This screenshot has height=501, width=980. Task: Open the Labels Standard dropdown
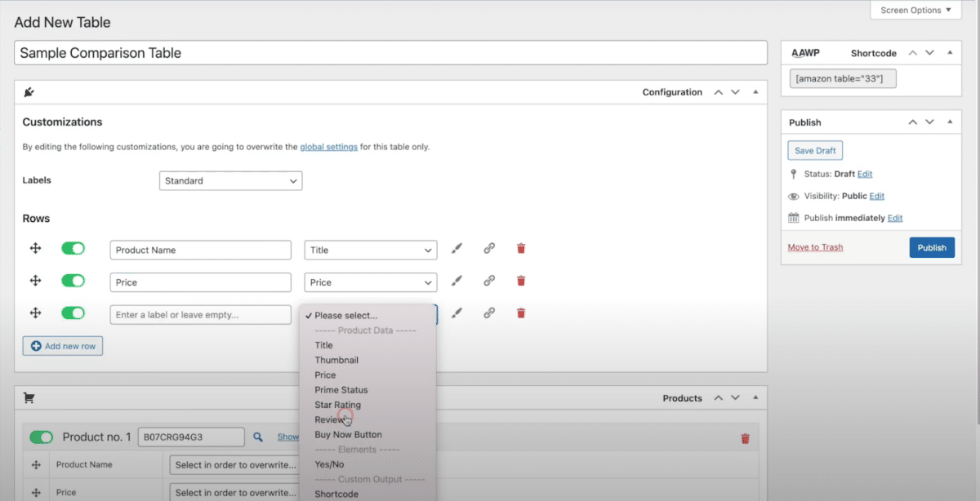click(x=230, y=180)
